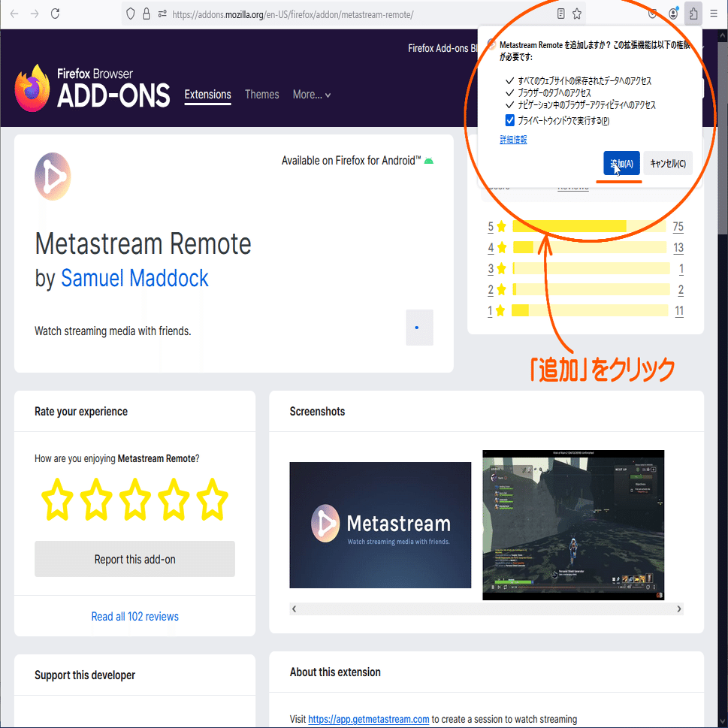Go back using the browser back arrow
The image size is (728, 728).
point(14,14)
